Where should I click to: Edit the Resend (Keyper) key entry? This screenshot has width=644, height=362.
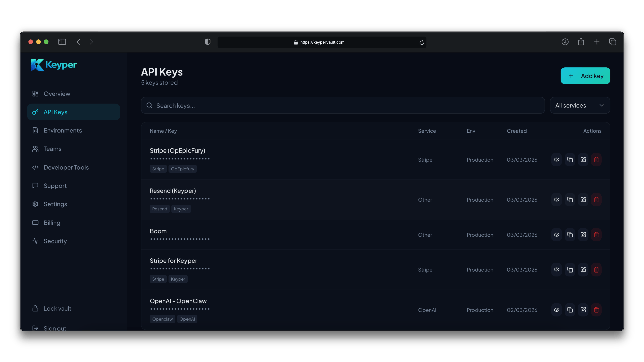pos(583,200)
